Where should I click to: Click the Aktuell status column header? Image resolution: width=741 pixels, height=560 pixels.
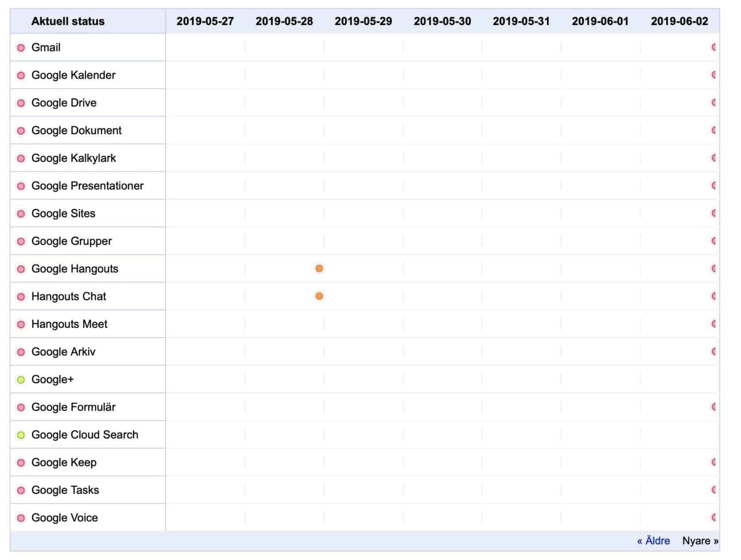[x=68, y=21]
